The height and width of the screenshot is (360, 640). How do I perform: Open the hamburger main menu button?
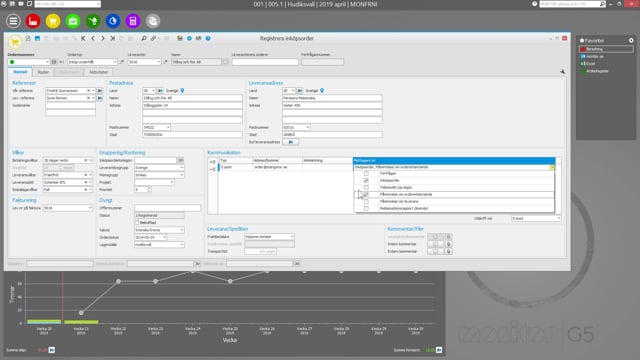(13, 21)
